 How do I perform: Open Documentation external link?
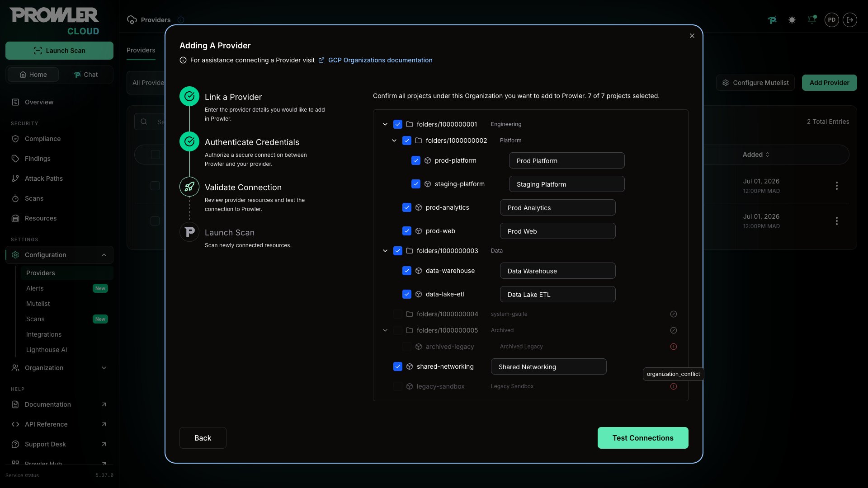pos(59,404)
